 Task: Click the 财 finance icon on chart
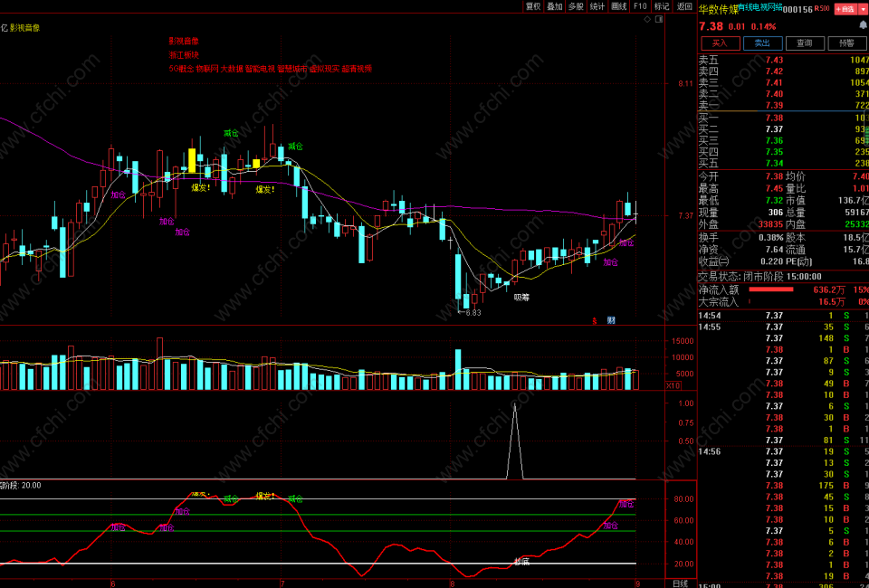(x=611, y=320)
